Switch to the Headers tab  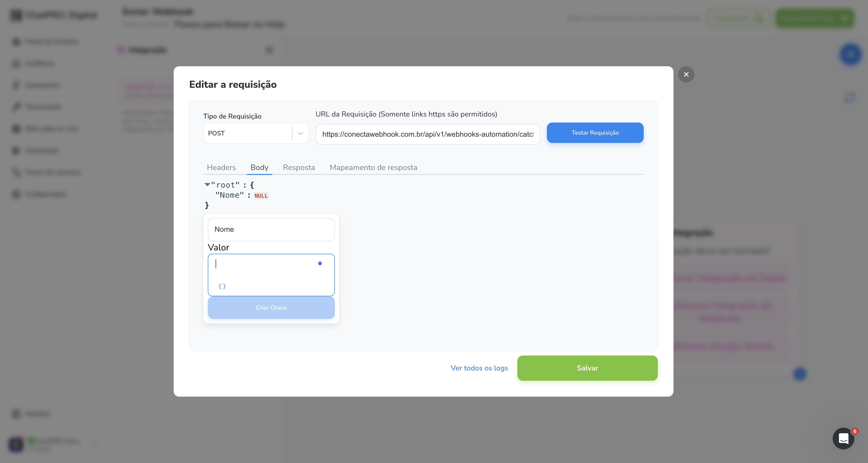point(221,167)
